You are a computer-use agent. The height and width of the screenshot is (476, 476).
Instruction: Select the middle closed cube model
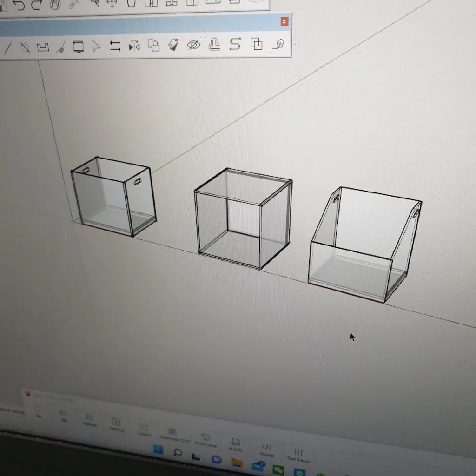pyautogui.click(x=243, y=218)
